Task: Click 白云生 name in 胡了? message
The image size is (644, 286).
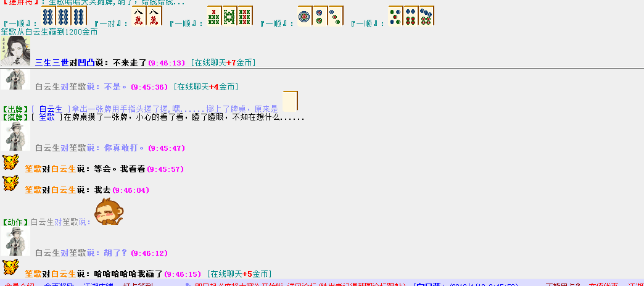Action: click(x=47, y=253)
